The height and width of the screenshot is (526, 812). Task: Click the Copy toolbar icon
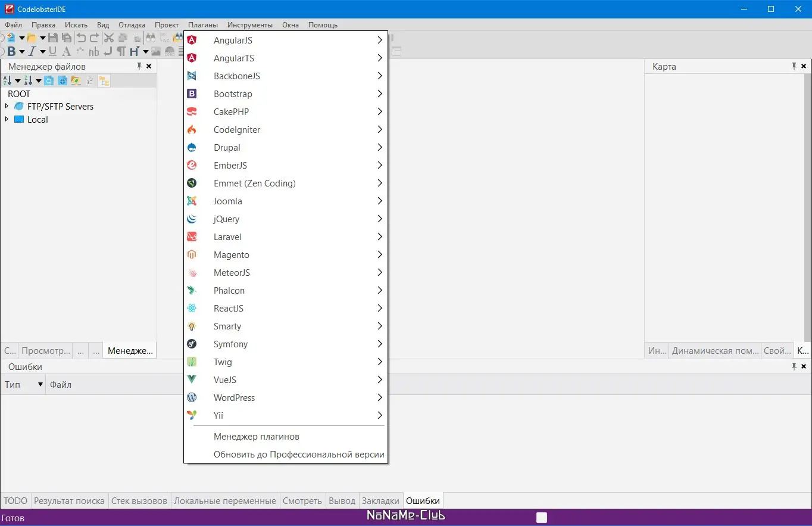(123, 38)
